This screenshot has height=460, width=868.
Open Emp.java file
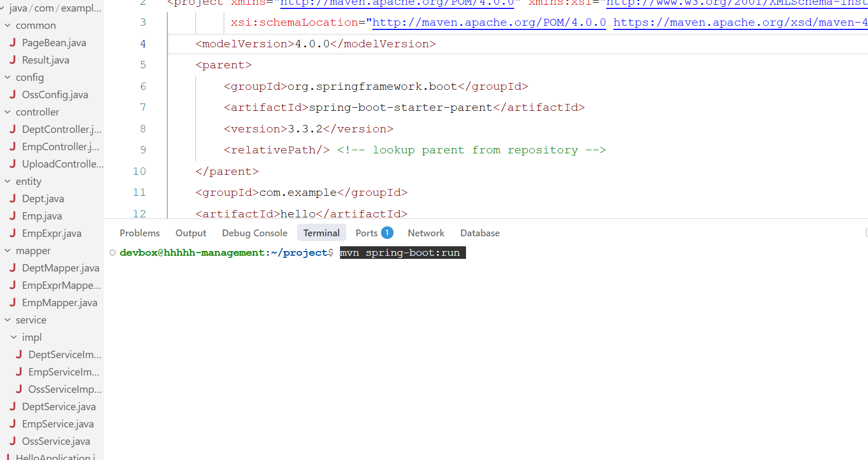tap(42, 216)
